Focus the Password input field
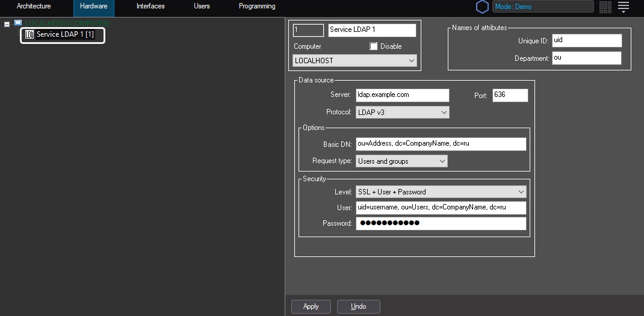This screenshot has height=316, width=644. (441, 223)
